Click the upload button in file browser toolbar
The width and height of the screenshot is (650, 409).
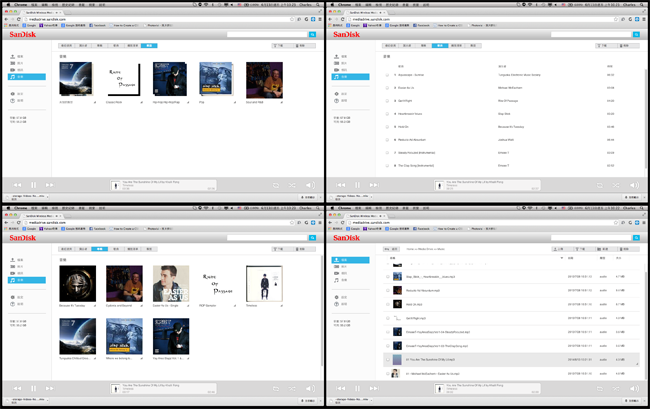[x=561, y=249]
